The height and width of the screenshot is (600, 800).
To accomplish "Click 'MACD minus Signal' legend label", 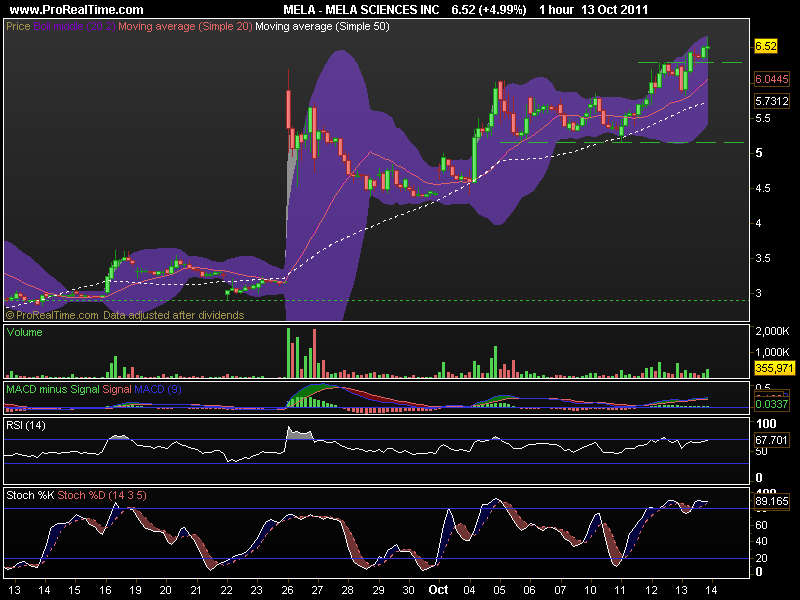I will tap(53, 389).
